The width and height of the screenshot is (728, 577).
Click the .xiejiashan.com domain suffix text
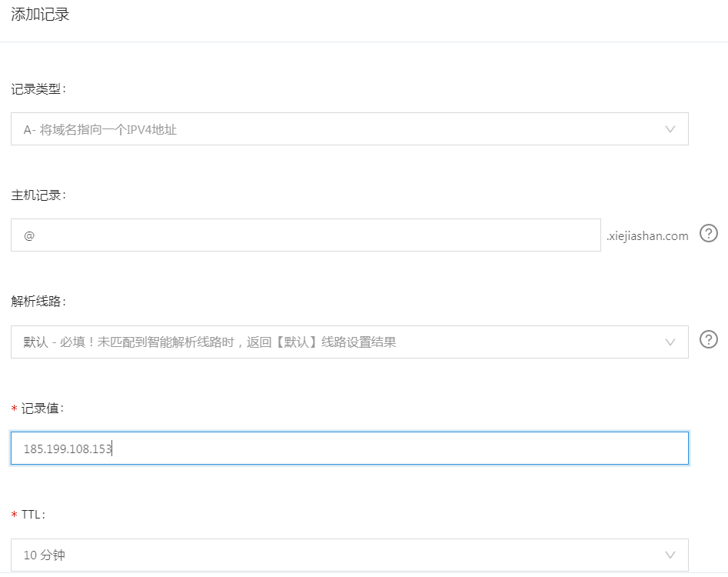647,236
